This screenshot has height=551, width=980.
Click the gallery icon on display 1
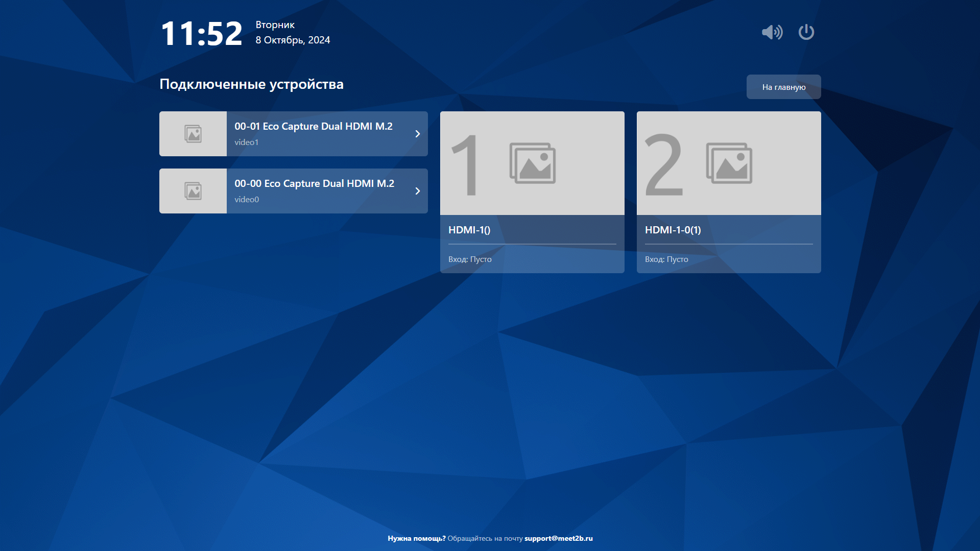click(x=532, y=163)
